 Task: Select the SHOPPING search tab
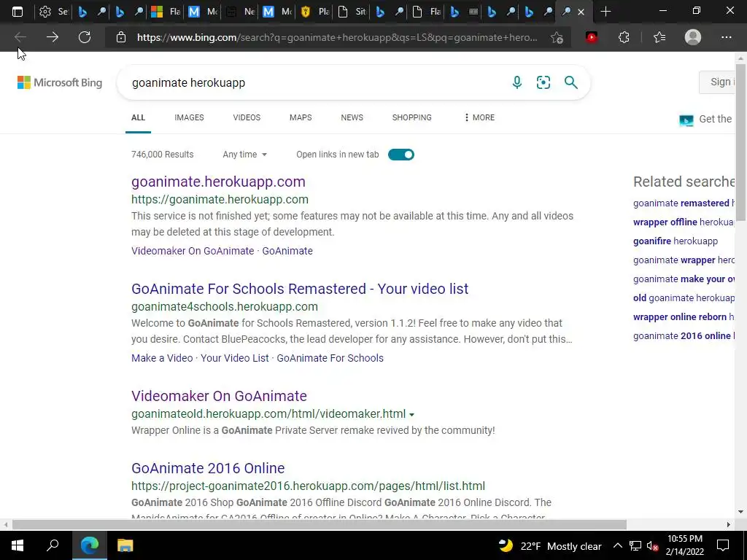(x=411, y=117)
